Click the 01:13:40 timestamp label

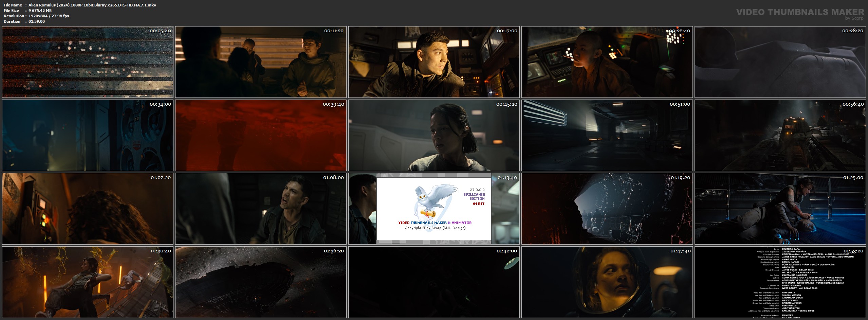click(507, 178)
